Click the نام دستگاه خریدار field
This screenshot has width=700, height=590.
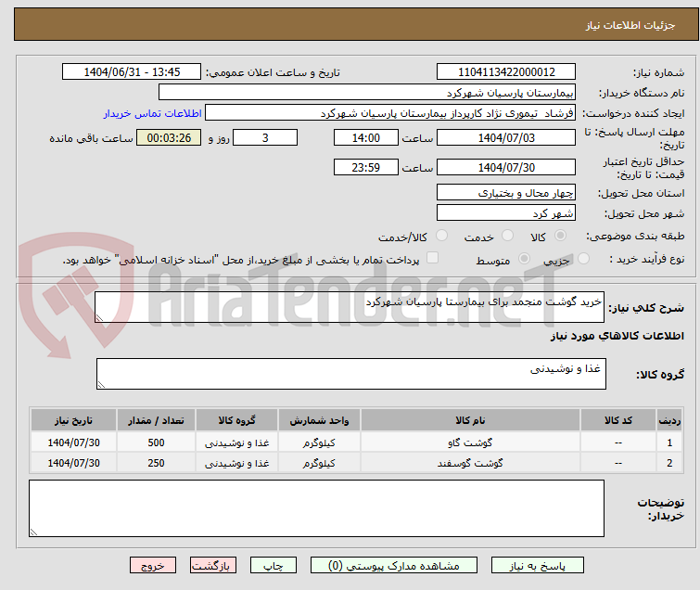tap(367, 93)
